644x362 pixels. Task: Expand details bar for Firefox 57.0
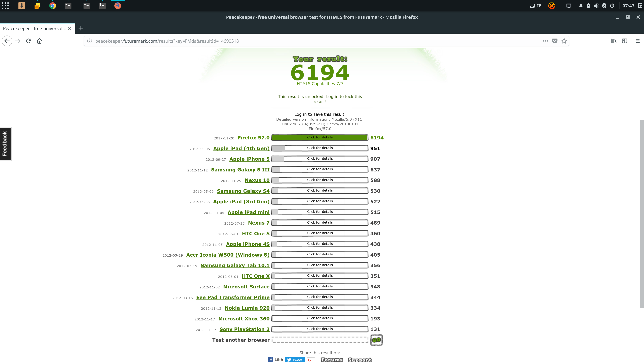(x=320, y=137)
